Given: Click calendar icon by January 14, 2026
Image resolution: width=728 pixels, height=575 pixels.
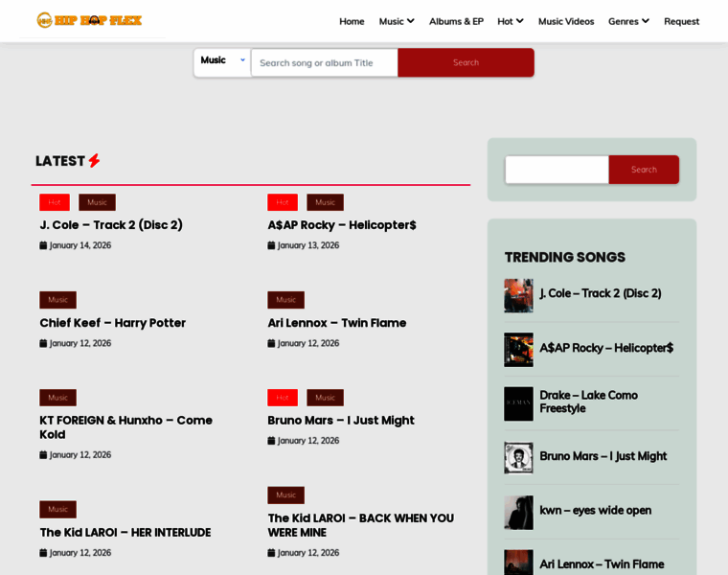Looking at the screenshot, I should click(43, 245).
